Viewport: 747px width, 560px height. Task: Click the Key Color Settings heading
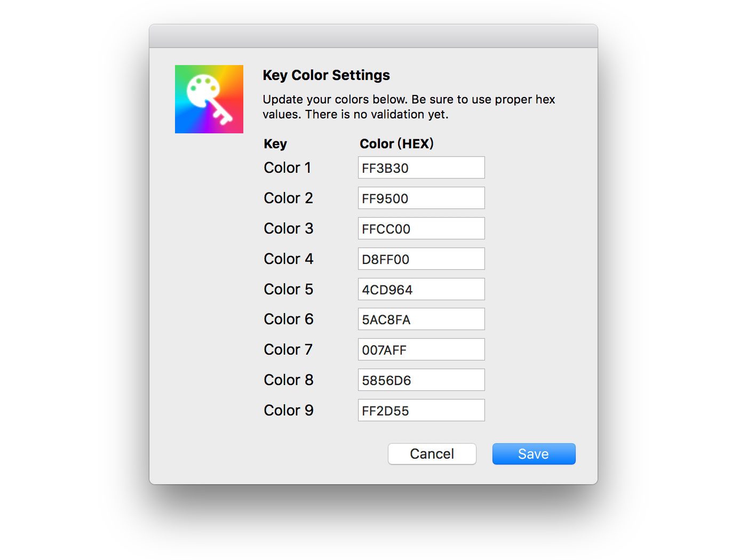click(x=326, y=75)
